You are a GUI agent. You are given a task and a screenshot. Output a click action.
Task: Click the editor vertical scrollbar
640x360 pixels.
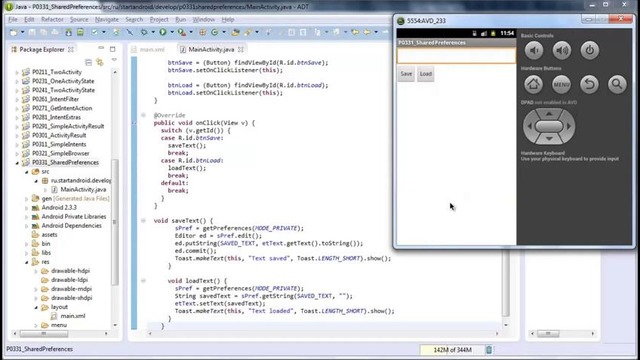coord(506,282)
